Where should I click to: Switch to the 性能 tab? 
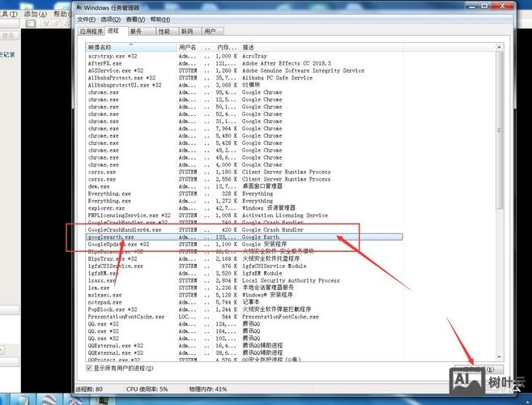[164, 31]
